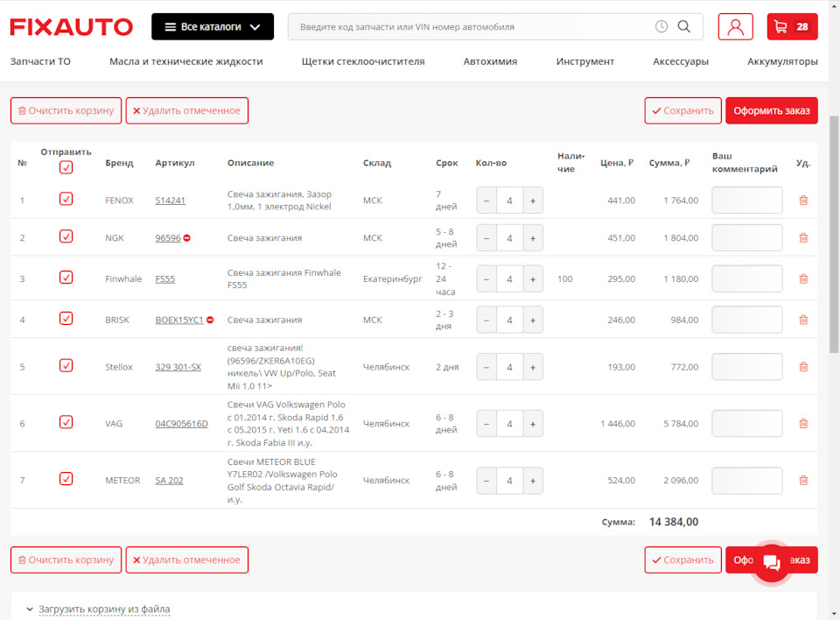
Task: Click top Очистить корзину button
Action: pyautogui.click(x=66, y=110)
